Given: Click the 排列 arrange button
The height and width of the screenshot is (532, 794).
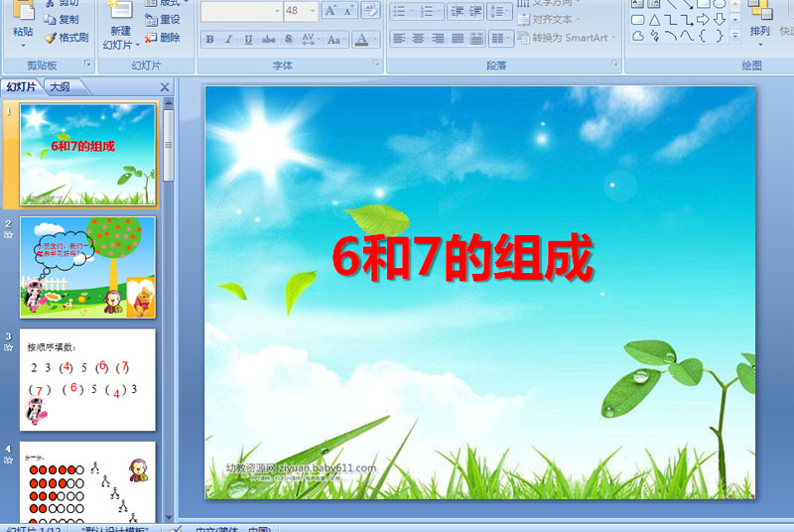Looking at the screenshot, I should pos(759,24).
